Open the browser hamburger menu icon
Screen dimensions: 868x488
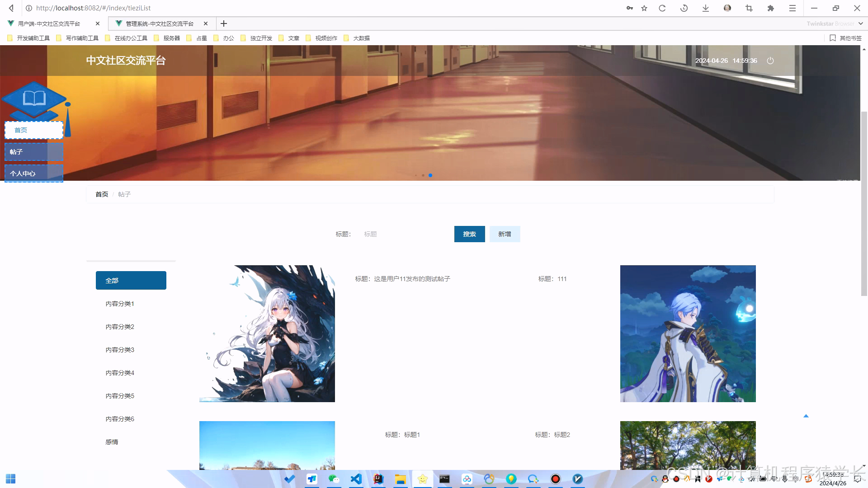coord(793,8)
